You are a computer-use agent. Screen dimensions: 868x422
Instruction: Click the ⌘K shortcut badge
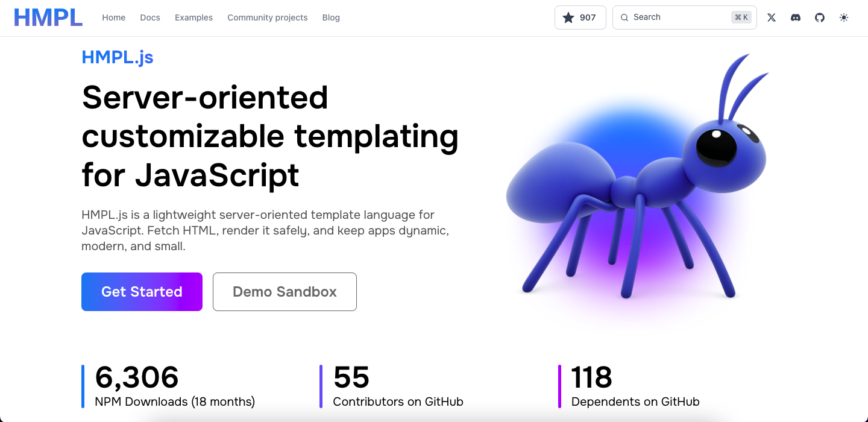tap(741, 17)
